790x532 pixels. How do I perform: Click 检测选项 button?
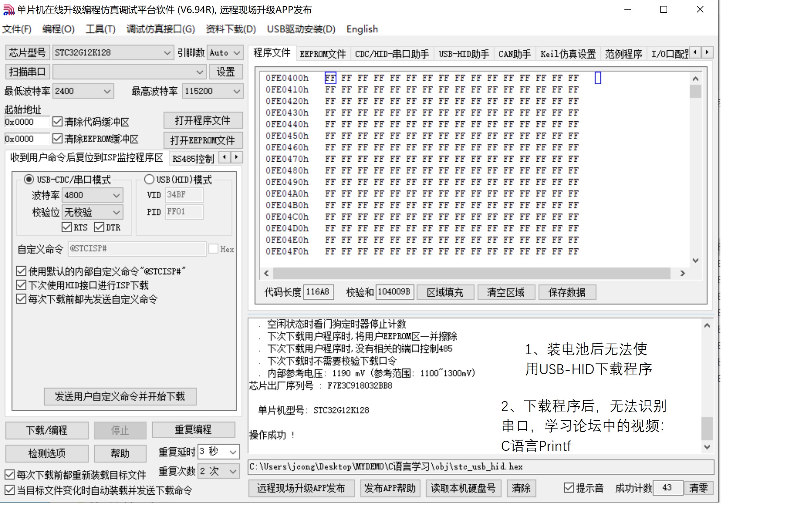point(47,453)
